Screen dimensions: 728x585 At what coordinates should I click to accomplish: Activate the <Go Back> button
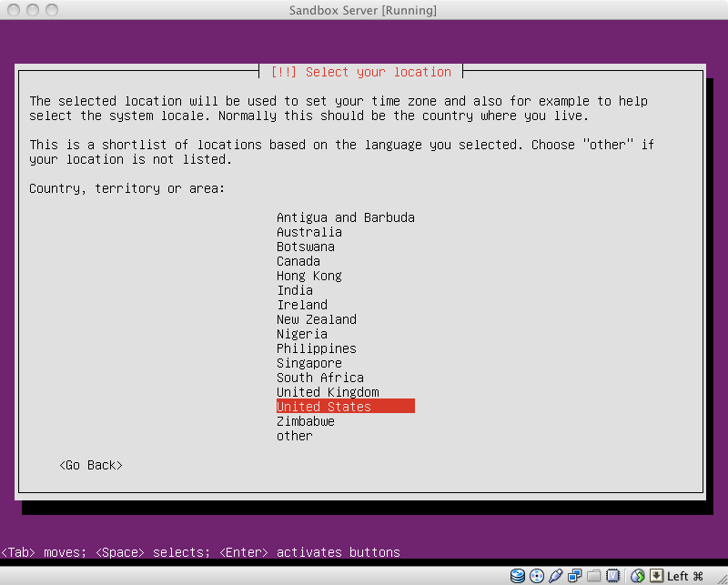(91, 465)
